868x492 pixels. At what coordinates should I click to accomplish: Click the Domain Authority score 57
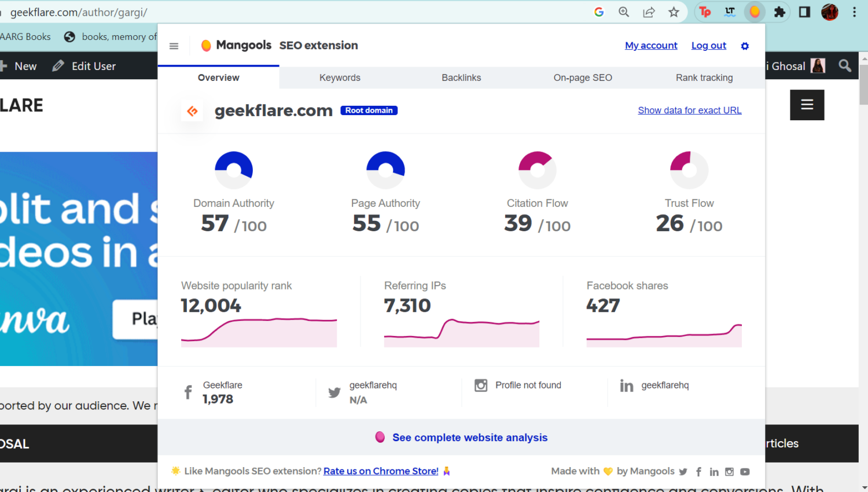point(215,223)
